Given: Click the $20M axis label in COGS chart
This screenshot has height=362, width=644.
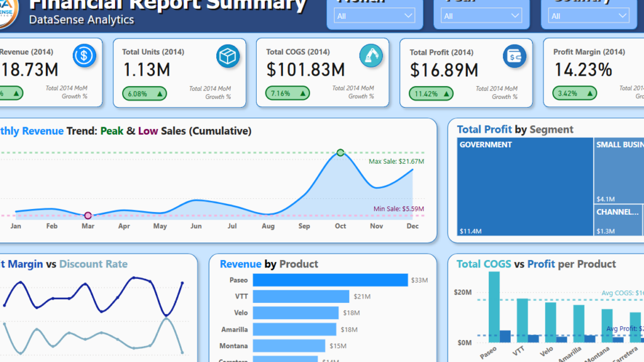Looking at the screenshot, I should click(462, 293).
